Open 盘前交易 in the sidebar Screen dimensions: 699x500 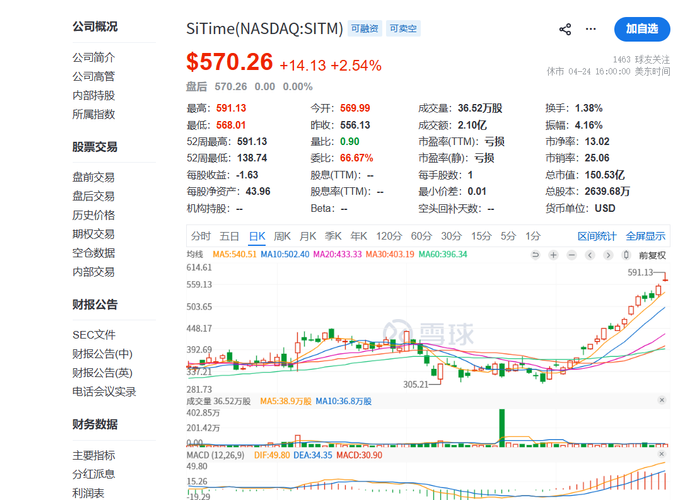(x=94, y=177)
